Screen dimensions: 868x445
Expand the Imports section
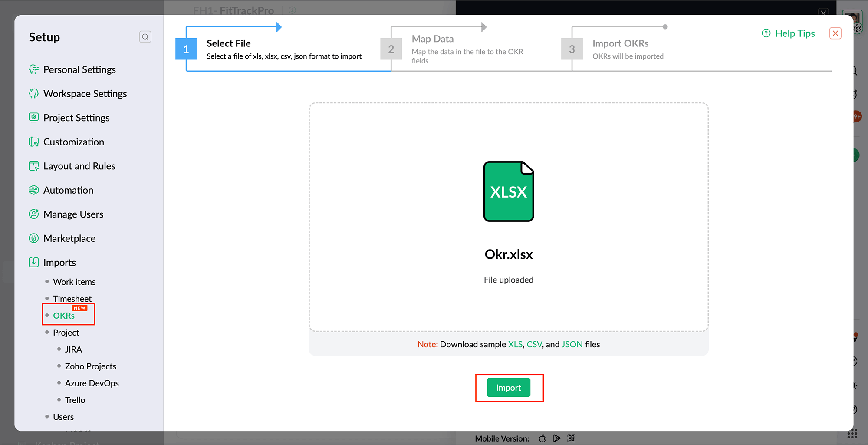59,262
